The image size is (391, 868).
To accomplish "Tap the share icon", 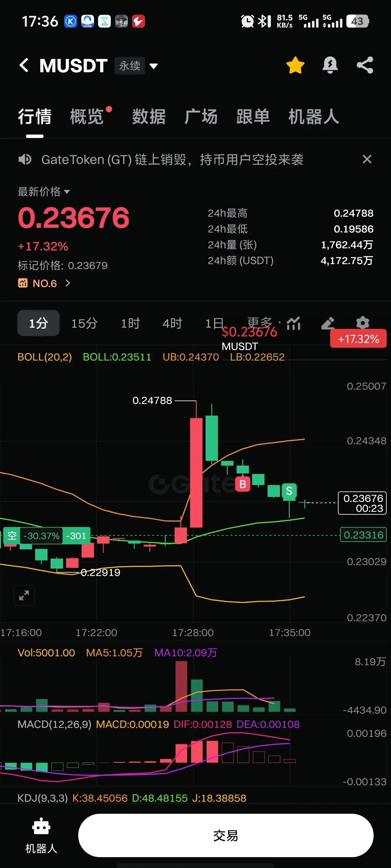I will tap(365, 65).
